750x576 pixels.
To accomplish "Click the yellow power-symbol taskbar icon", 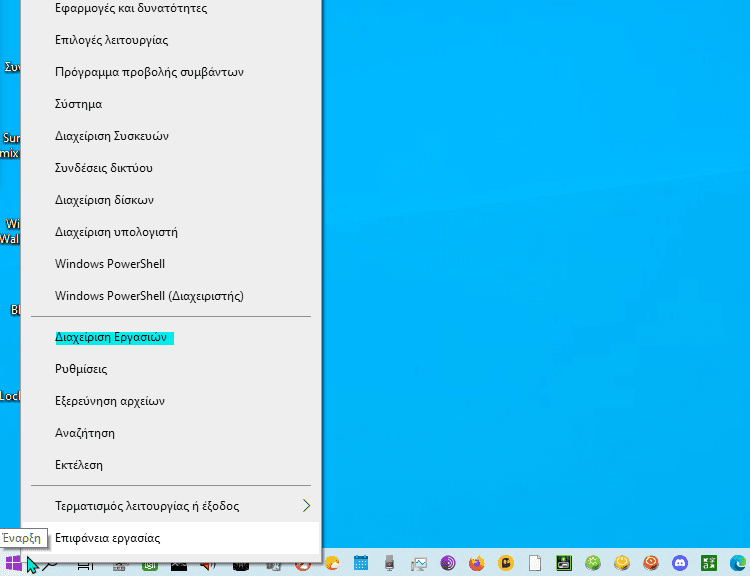I will coord(622,563).
